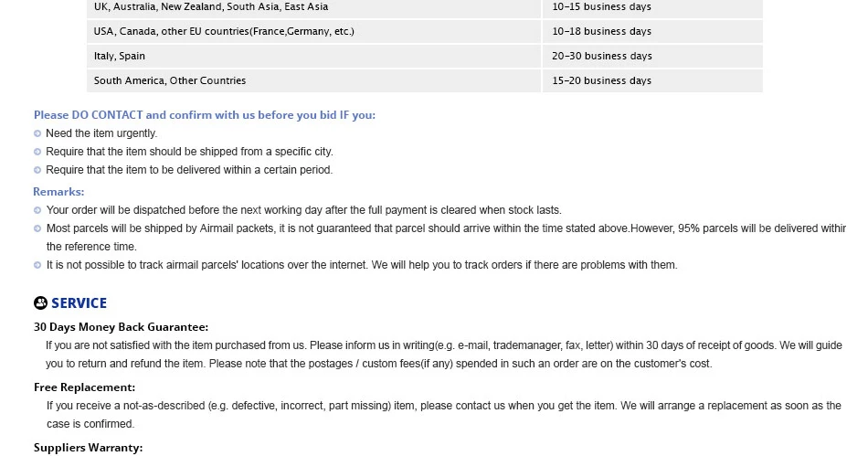Click the '15-20 business days' cell

(652, 80)
